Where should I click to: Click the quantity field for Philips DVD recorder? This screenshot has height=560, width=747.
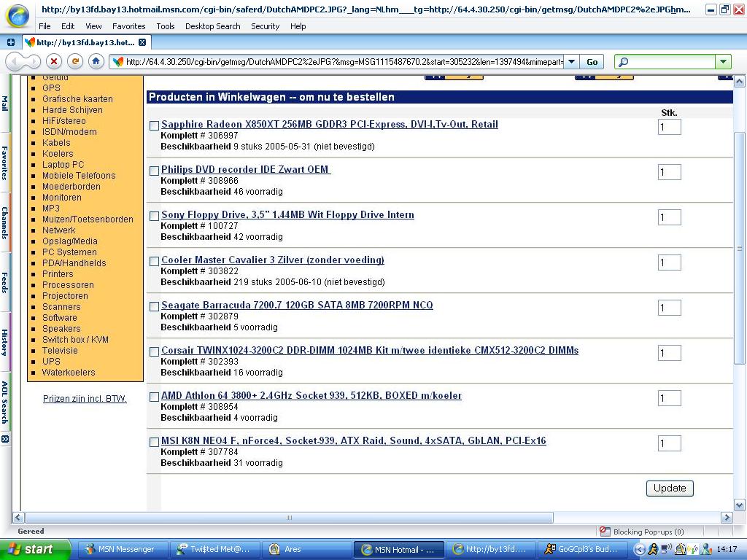click(670, 172)
